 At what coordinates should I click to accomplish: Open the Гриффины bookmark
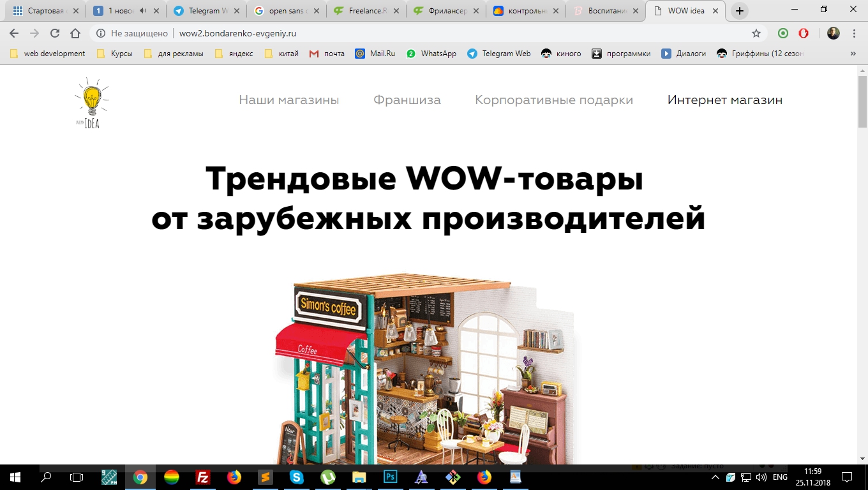[760, 54]
